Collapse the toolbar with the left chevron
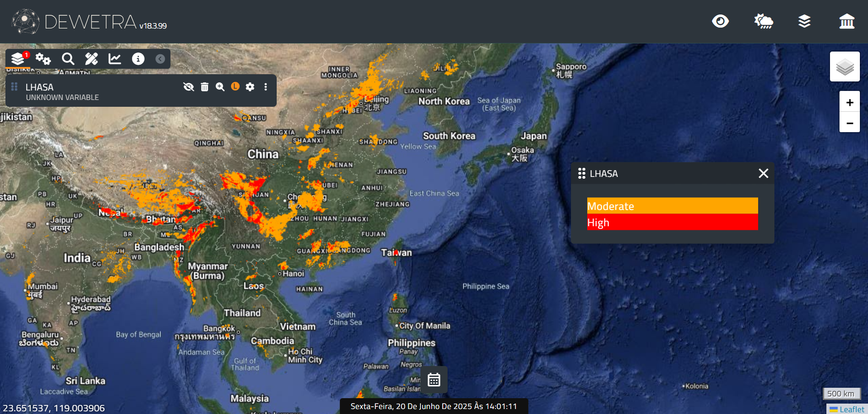This screenshot has width=868, height=414. (160, 59)
